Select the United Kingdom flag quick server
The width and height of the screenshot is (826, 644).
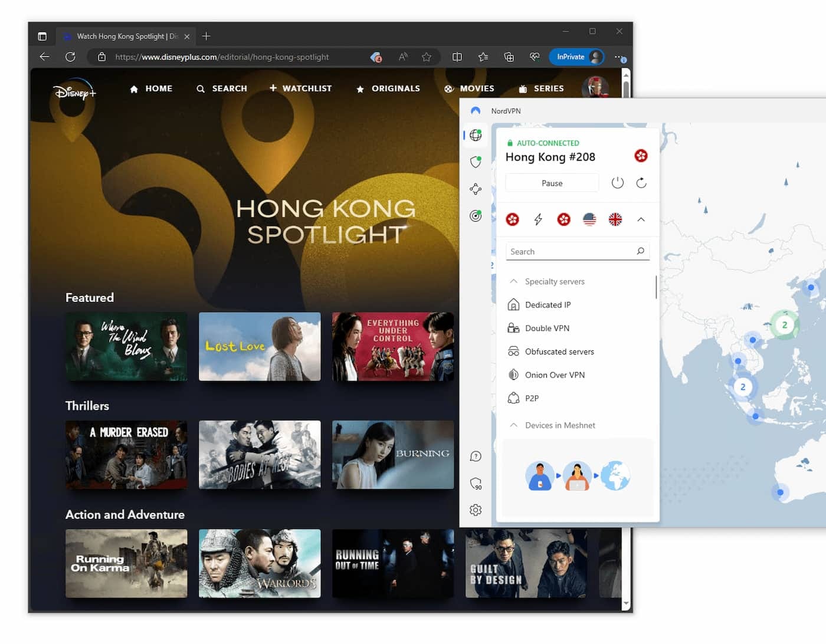[615, 219]
